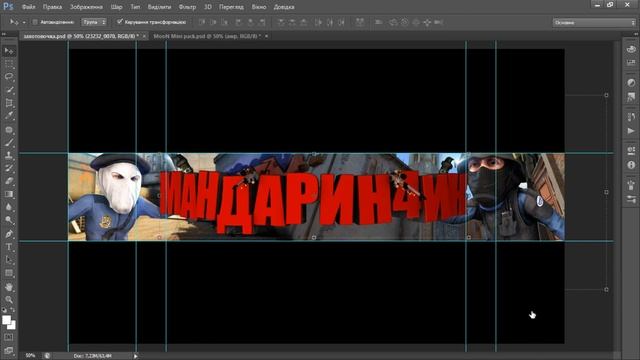Click the 3D pan mode icon
640x360 pixels.
pyautogui.click(x=416, y=22)
